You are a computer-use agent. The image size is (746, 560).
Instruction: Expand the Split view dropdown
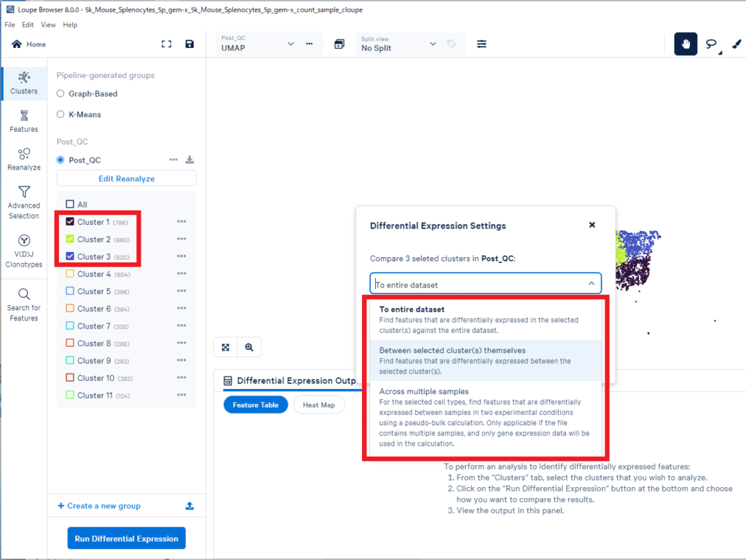pos(398,44)
